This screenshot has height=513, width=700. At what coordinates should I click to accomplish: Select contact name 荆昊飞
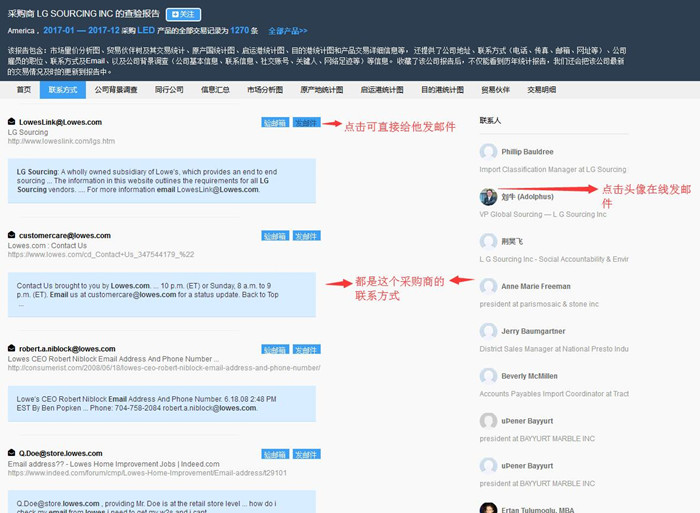tap(512, 242)
